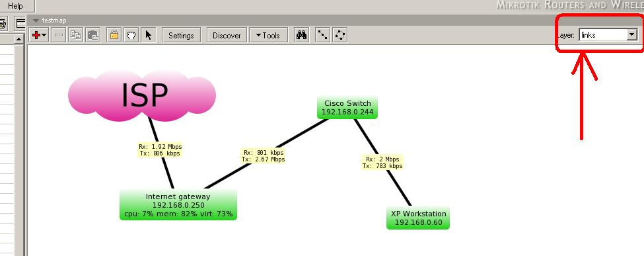Collapse the testmap title triangle
The image size is (644, 256).
(36, 20)
